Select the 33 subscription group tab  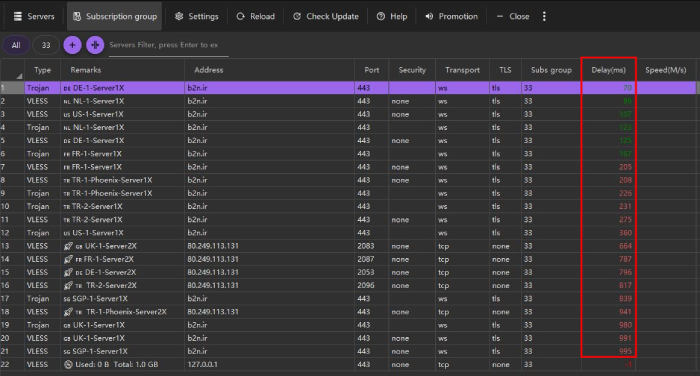point(46,45)
